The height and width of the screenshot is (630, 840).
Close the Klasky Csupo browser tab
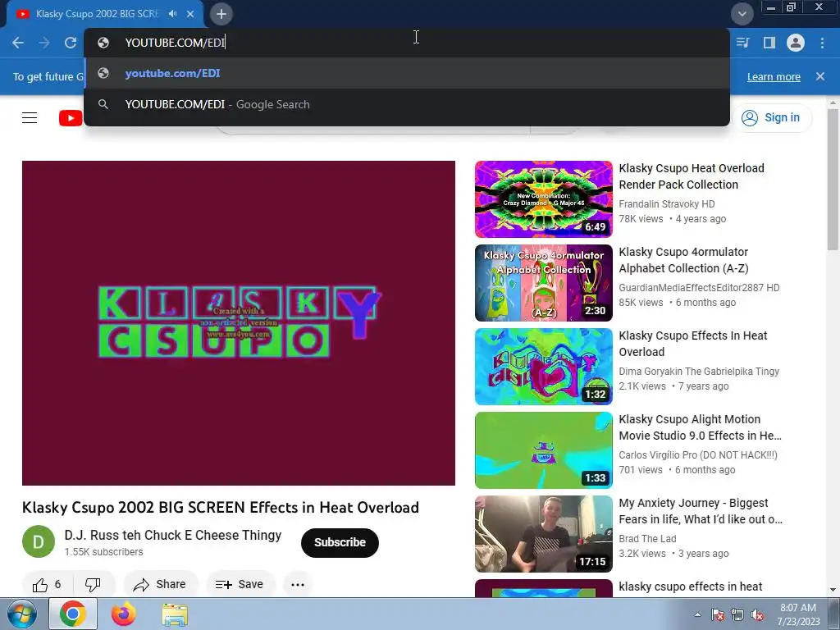point(190,14)
